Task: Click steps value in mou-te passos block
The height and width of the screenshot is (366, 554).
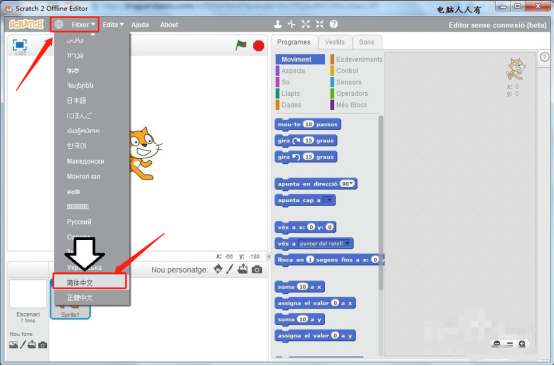Action: 309,124
